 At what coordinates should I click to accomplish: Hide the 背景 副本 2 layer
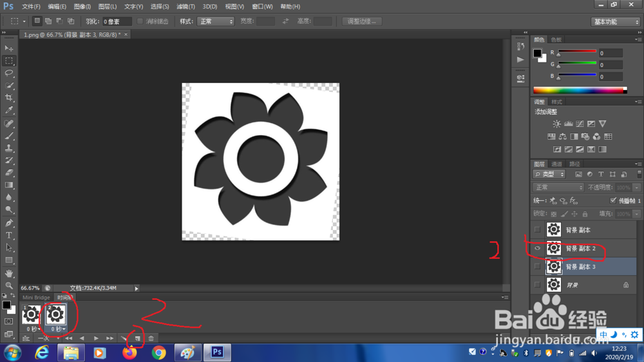pos(537,248)
